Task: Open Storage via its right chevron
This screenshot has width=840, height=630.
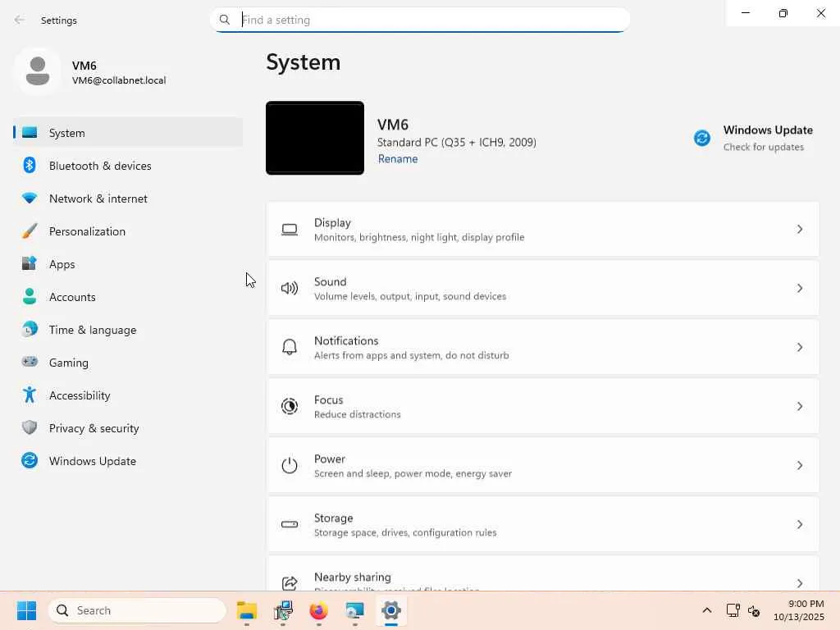Action: pos(799,524)
